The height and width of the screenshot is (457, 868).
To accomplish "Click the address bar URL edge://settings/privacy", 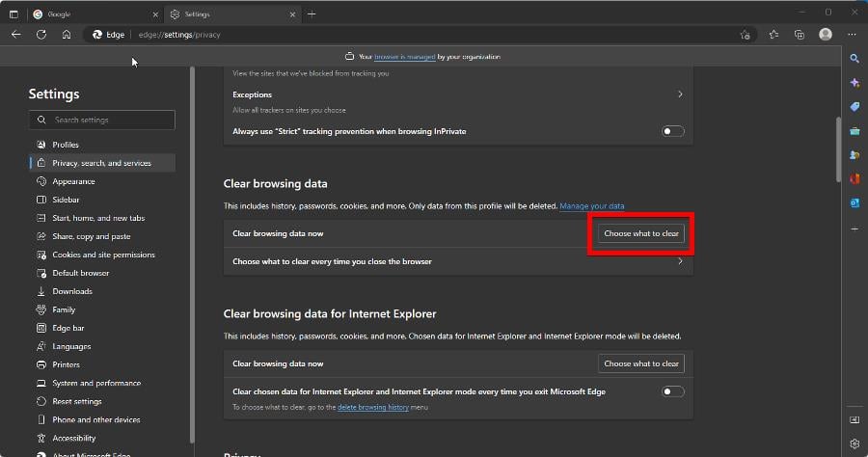I will 179,35.
